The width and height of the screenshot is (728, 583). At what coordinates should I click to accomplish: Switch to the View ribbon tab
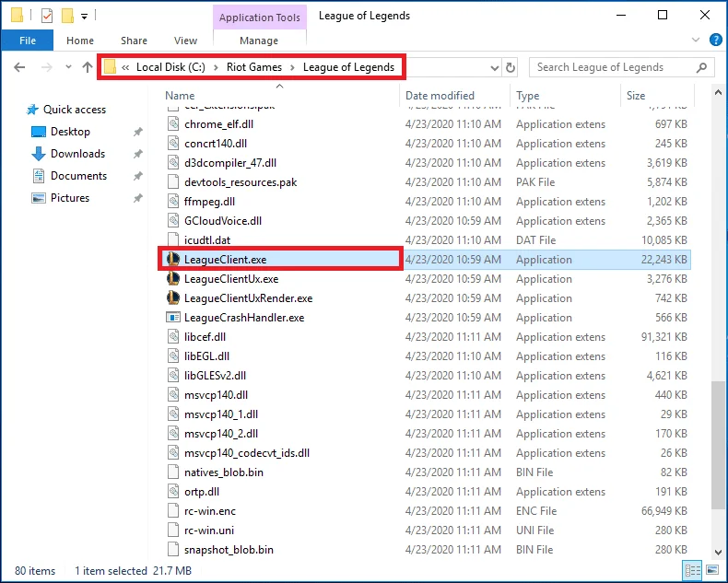(185, 41)
